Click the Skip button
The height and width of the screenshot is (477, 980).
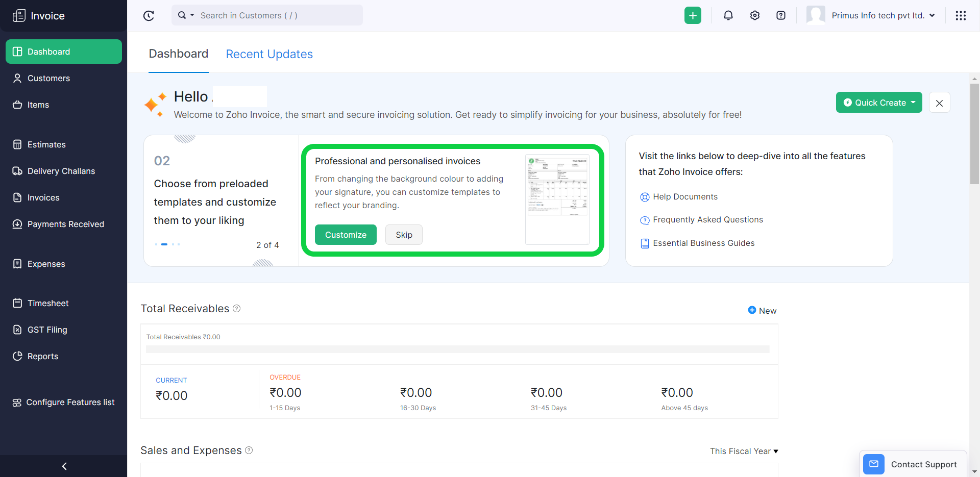404,235
